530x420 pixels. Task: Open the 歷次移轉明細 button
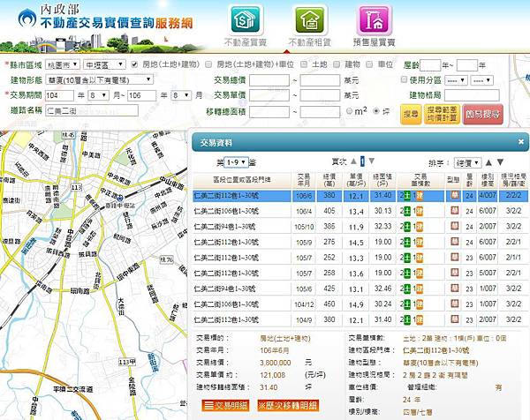pyautogui.click(x=288, y=406)
